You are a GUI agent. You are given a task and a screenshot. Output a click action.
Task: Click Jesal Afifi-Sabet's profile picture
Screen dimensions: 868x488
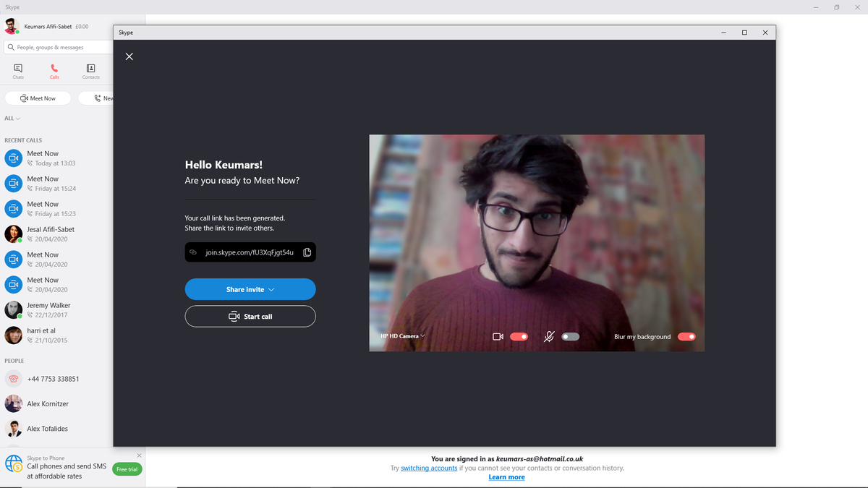(x=13, y=234)
